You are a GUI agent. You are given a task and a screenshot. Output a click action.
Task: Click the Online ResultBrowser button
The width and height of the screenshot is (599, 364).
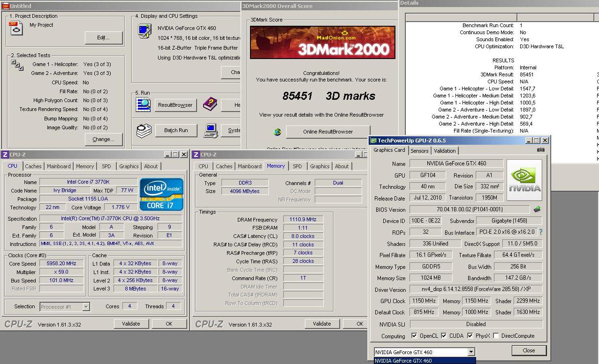click(328, 132)
